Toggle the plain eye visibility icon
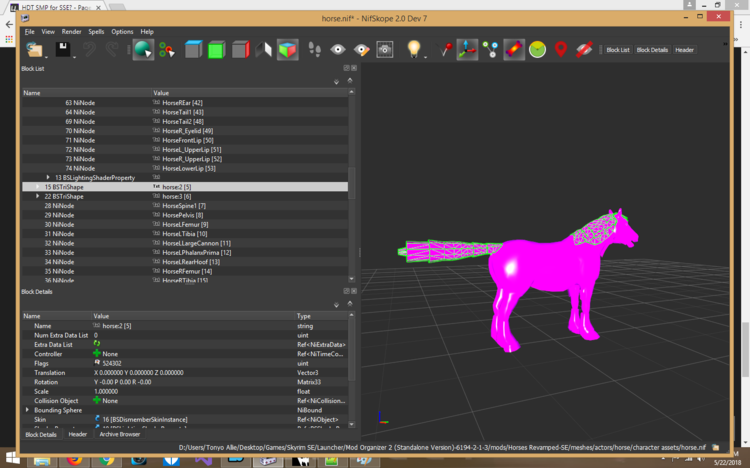The image size is (750, 468). pos(338,49)
